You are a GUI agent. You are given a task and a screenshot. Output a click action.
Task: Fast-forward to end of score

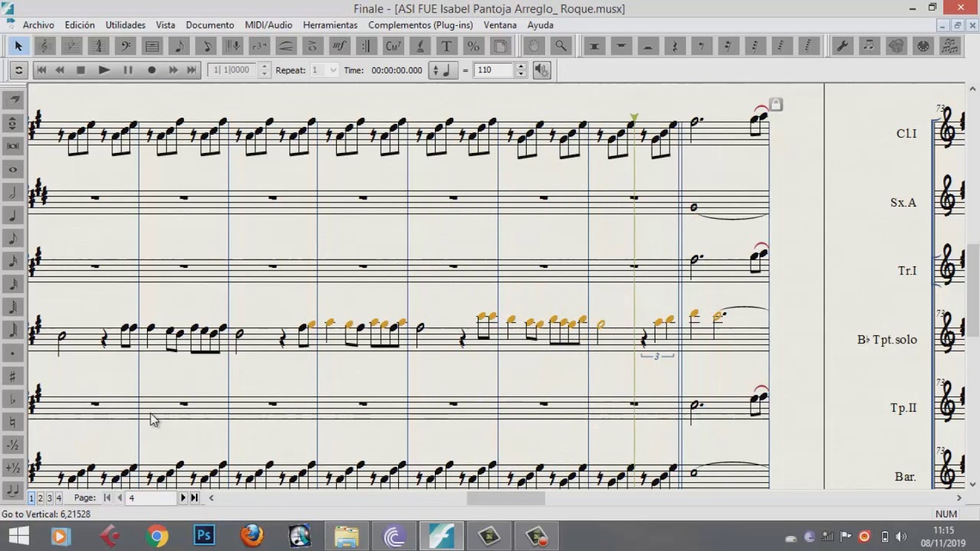coord(191,70)
